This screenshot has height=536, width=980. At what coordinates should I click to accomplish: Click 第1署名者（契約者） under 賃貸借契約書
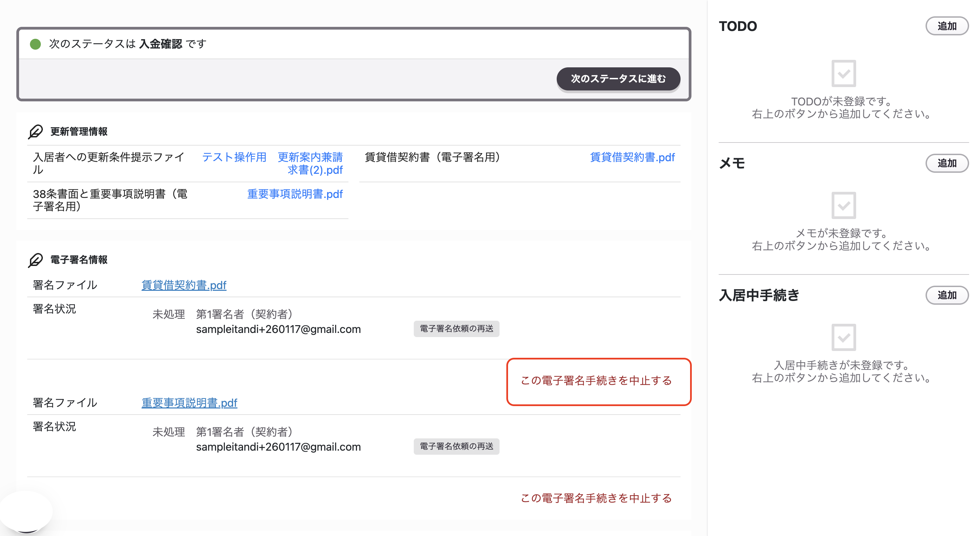point(244,314)
